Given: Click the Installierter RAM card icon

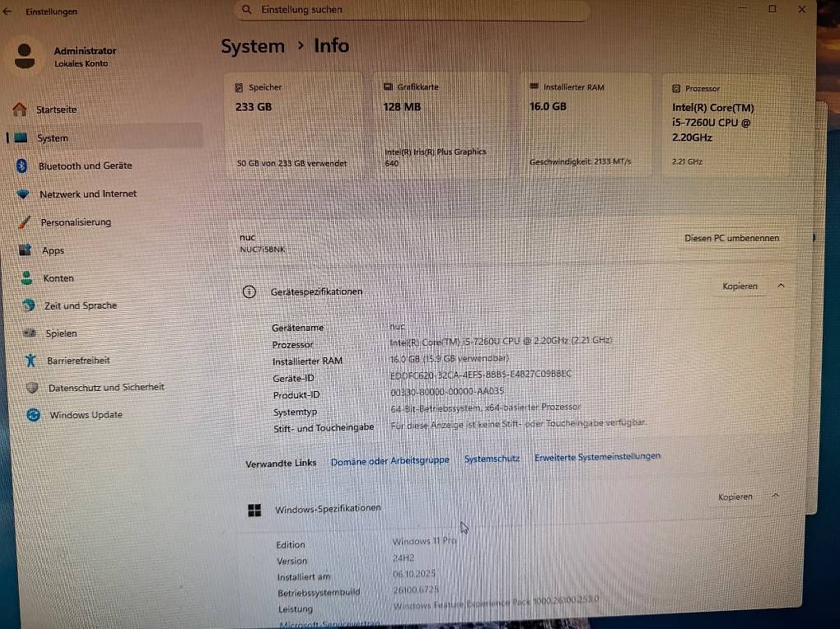Looking at the screenshot, I should (534, 86).
